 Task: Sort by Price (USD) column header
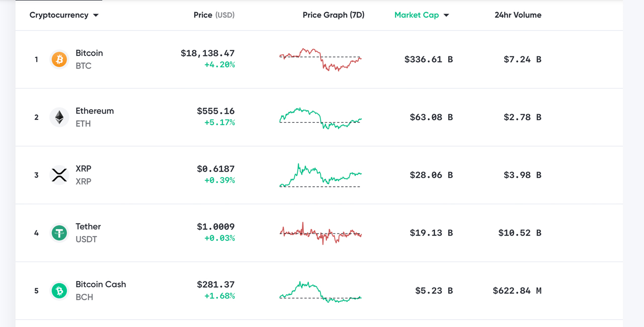[214, 15]
